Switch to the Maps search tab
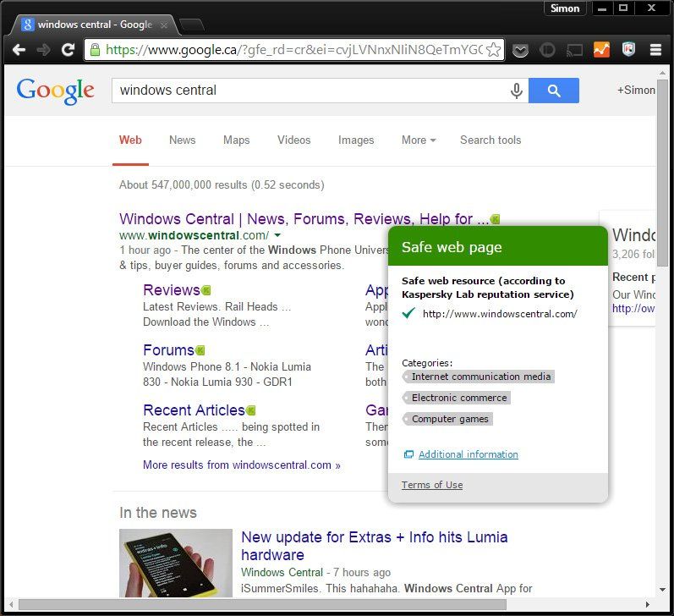The image size is (674, 616). click(237, 140)
